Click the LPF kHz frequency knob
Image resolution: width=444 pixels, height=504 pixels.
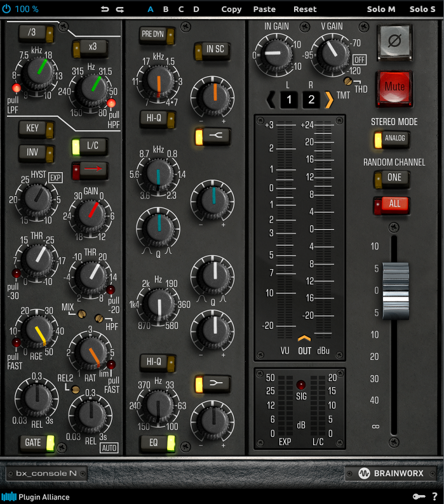tap(39, 74)
